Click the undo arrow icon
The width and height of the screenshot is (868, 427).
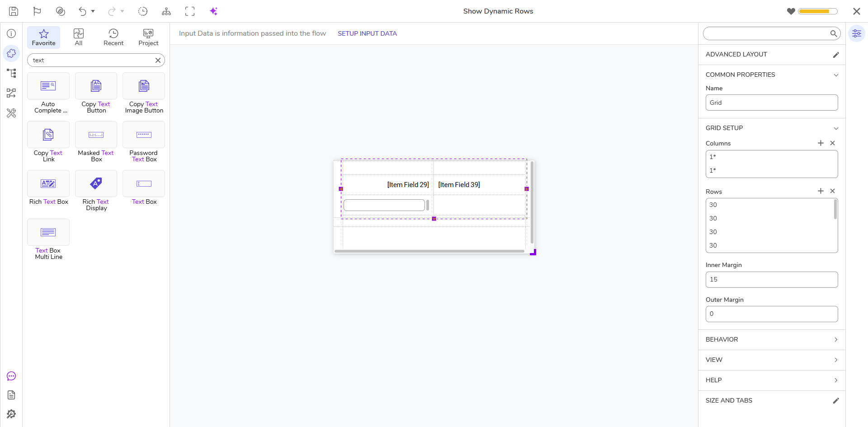82,11
